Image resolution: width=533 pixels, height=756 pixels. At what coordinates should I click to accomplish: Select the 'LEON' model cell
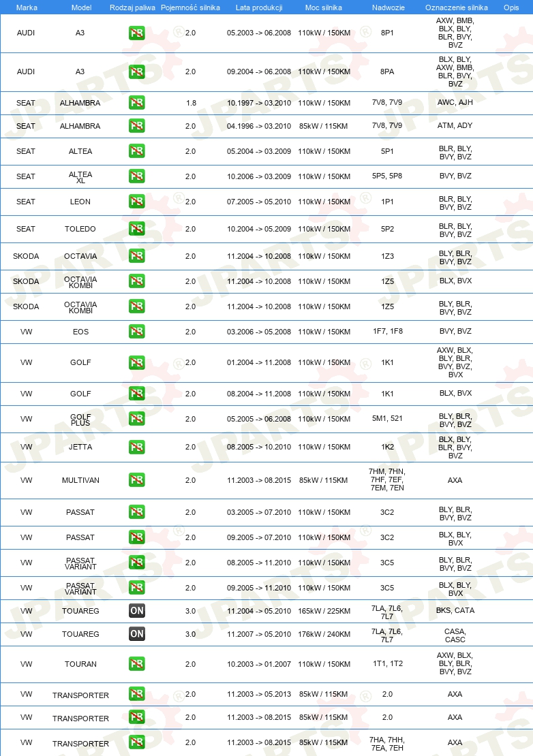80,202
